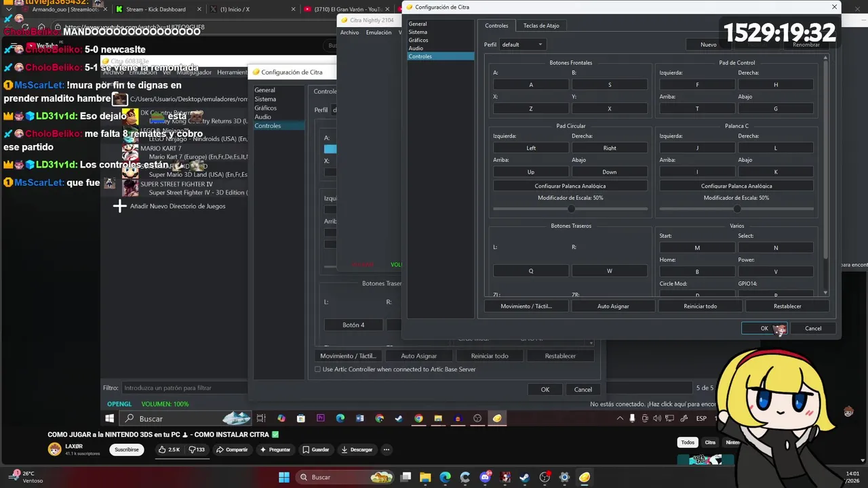Open Task View in Windows 11 taskbar

point(405,477)
